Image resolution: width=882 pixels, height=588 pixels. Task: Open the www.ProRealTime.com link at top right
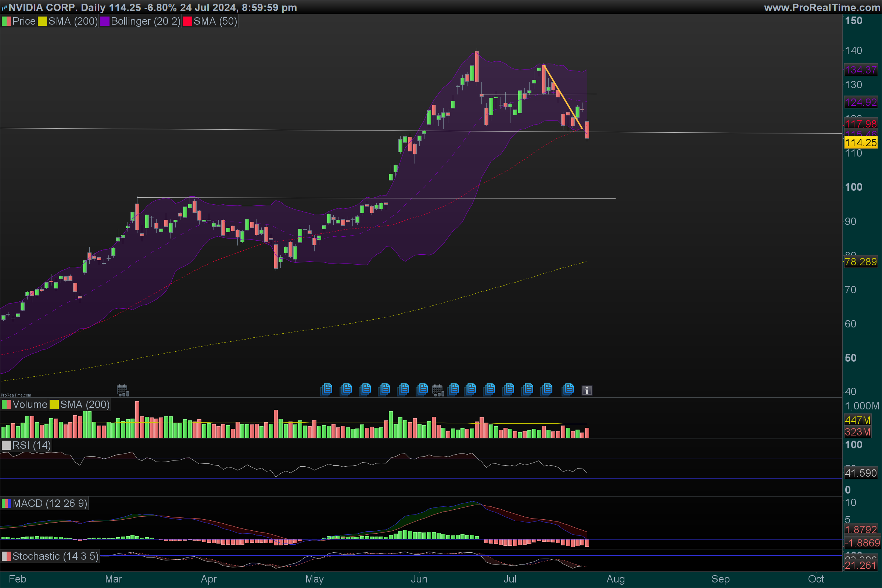point(822,7)
